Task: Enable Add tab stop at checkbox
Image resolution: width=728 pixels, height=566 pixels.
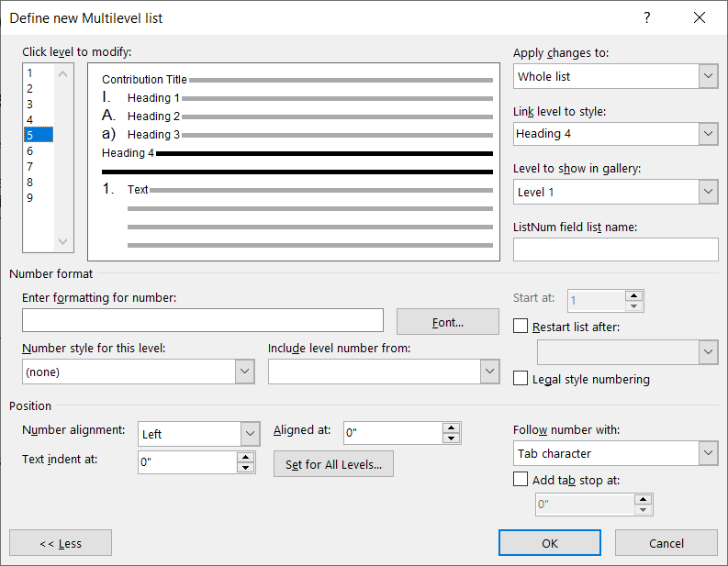Action: click(x=521, y=479)
